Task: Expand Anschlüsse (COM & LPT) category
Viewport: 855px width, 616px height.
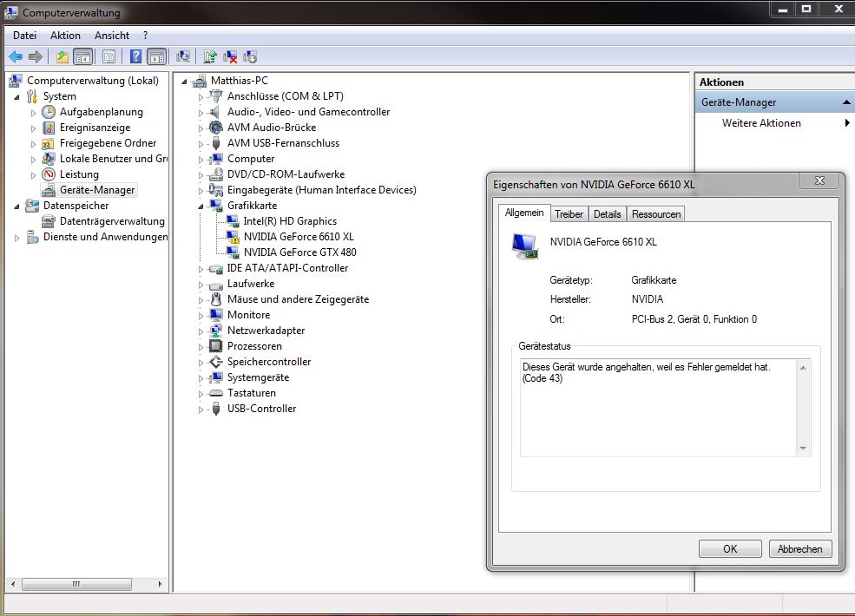Action: point(201,97)
